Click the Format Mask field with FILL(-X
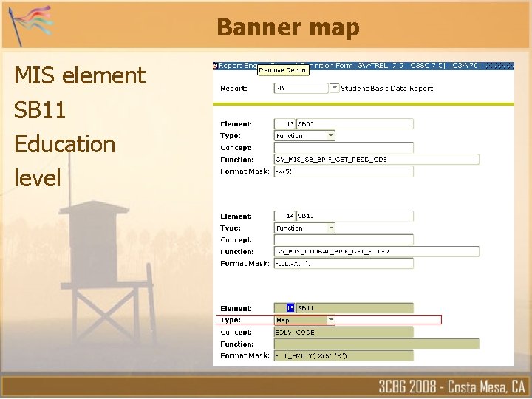This screenshot has height=399, width=532. pos(344,263)
